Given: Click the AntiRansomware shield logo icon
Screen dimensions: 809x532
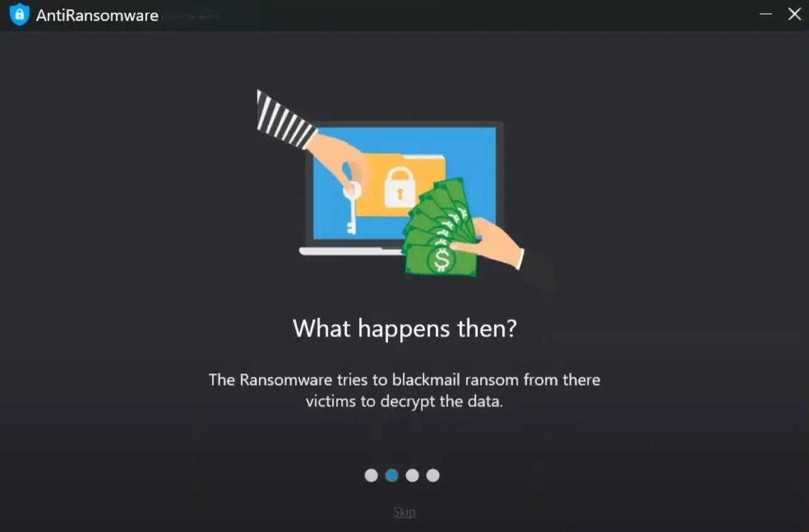Looking at the screenshot, I should point(19,14).
